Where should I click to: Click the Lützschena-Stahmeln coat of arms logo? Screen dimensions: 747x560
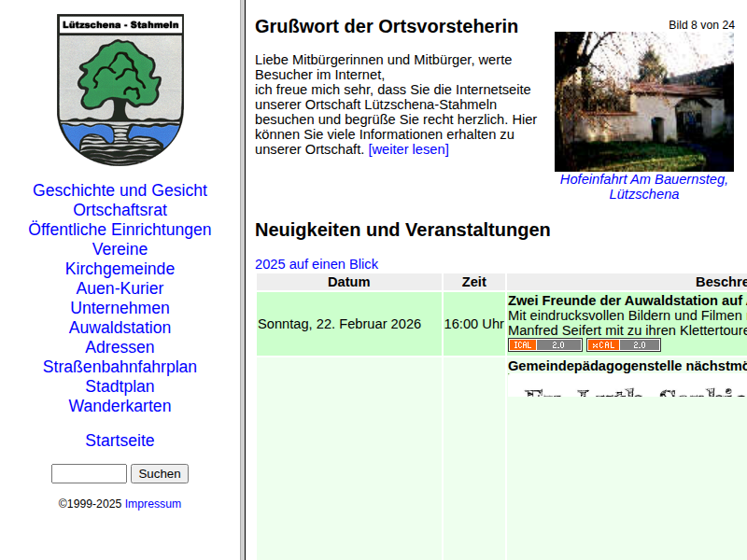[120, 90]
